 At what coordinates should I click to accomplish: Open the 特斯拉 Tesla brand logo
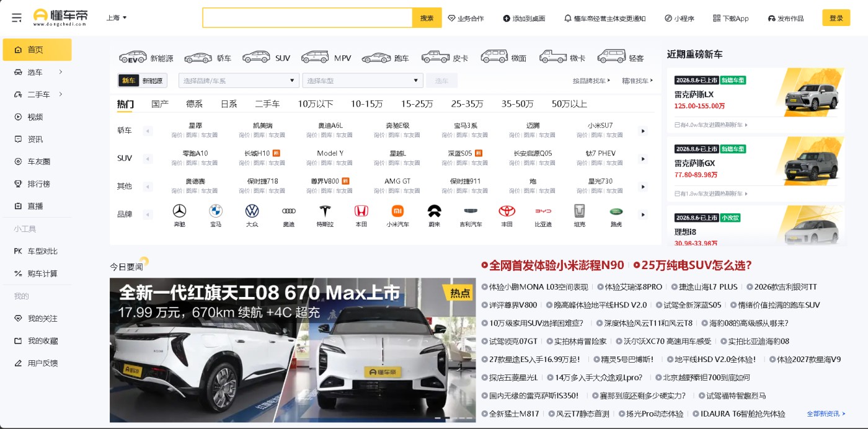click(325, 211)
